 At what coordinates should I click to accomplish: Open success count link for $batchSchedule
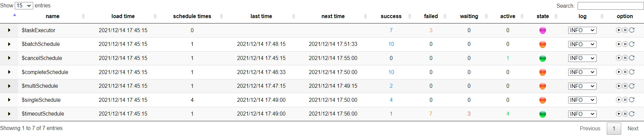coord(391,44)
